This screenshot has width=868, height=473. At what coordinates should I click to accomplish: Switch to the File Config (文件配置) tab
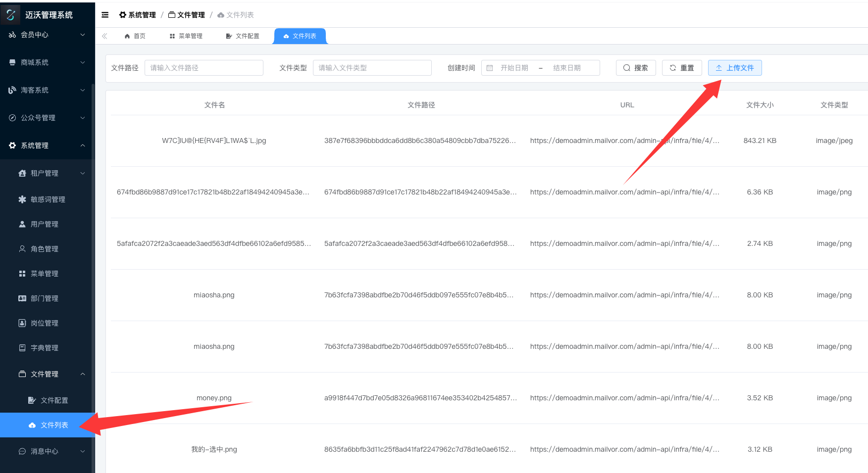[243, 36]
